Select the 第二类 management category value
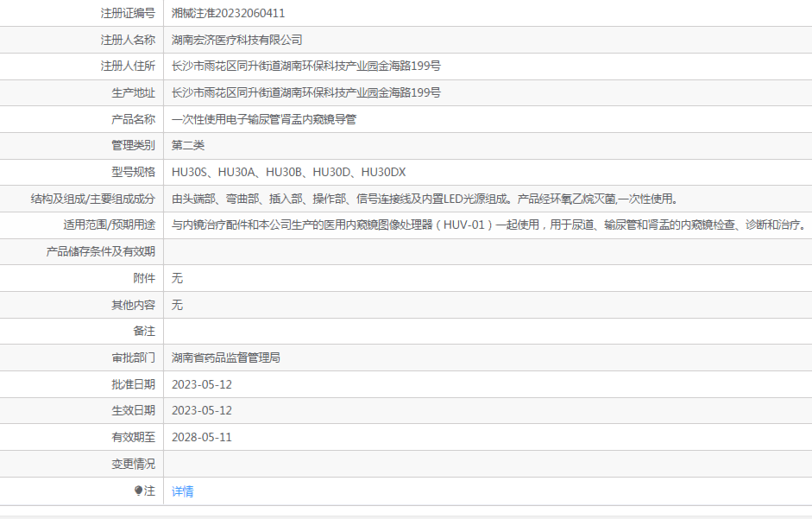 pos(188,145)
